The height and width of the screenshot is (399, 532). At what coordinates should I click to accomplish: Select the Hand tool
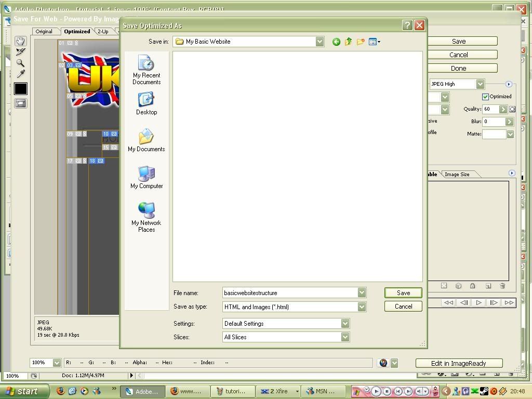tap(20, 41)
